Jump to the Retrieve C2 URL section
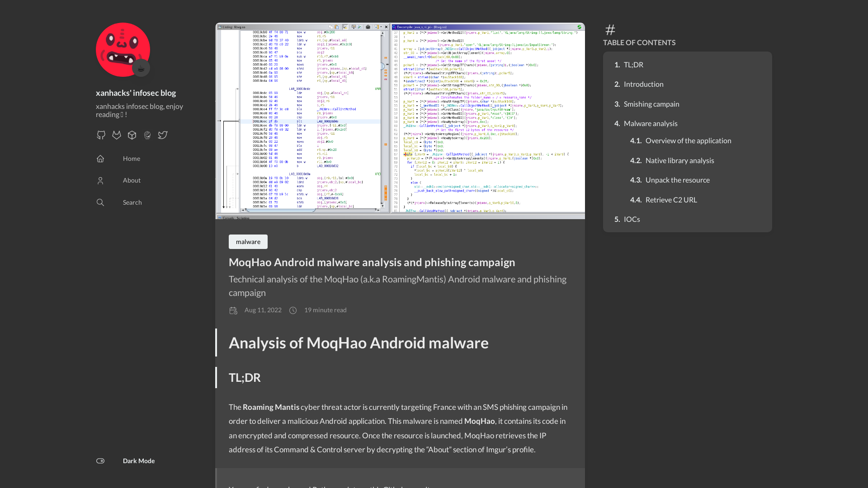The height and width of the screenshot is (488, 868). (x=671, y=199)
